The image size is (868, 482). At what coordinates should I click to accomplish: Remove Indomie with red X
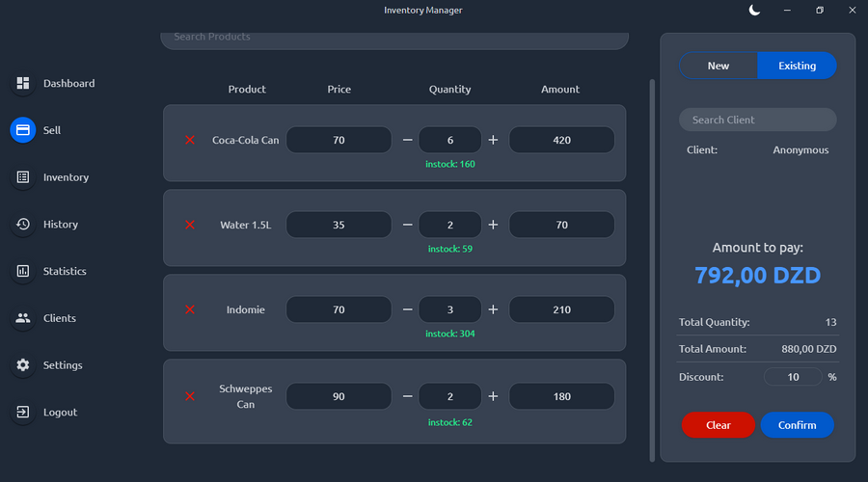190,309
